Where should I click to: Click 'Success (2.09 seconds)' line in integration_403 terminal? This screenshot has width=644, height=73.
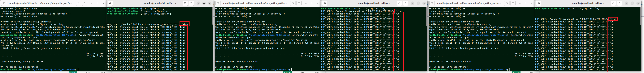click(x=233, y=17)
